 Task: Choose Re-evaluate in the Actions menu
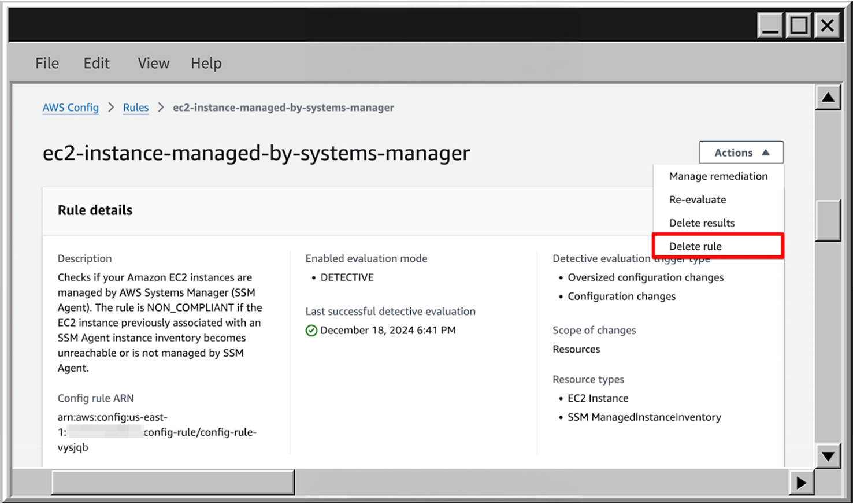click(x=718, y=199)
